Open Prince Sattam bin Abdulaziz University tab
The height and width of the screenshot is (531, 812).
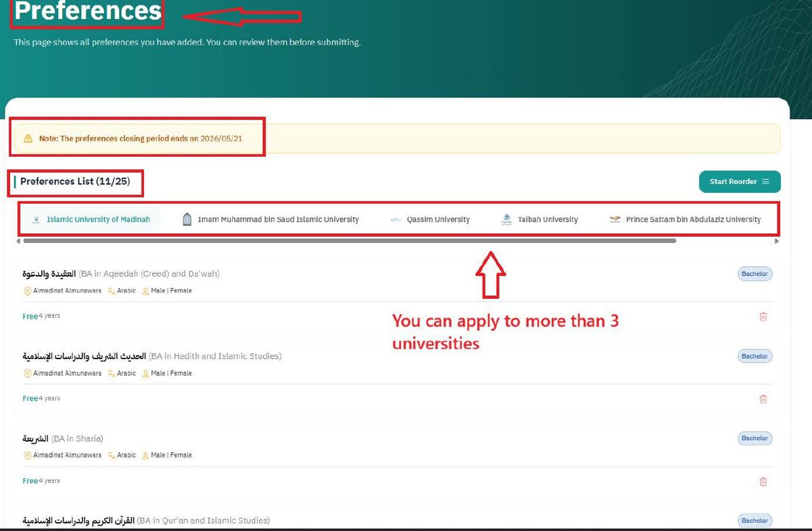tap(685, 219)
